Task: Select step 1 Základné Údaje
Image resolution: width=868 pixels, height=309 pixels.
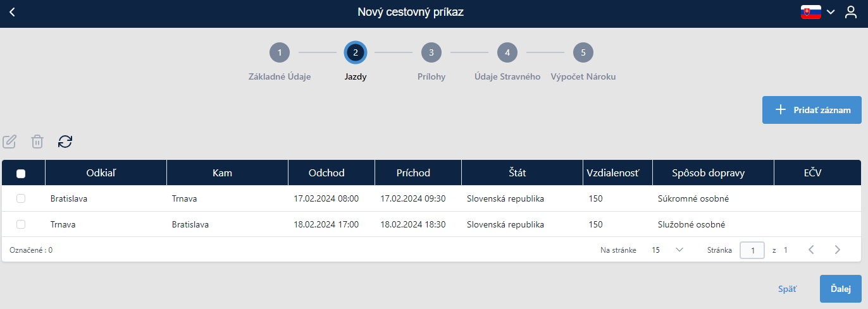Action: click(280, 52)
